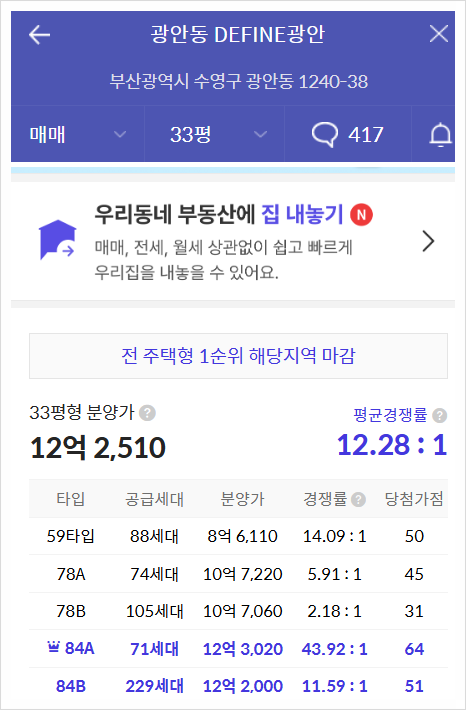Click the 전 주택형 1순위 해당지역 마감 button
The height and width of the screenshot is (710, 466).
pos(238,356)
